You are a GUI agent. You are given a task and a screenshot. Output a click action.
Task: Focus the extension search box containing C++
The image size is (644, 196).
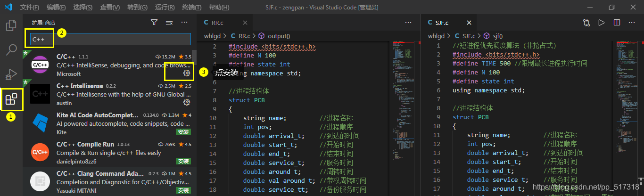point(110,39)
